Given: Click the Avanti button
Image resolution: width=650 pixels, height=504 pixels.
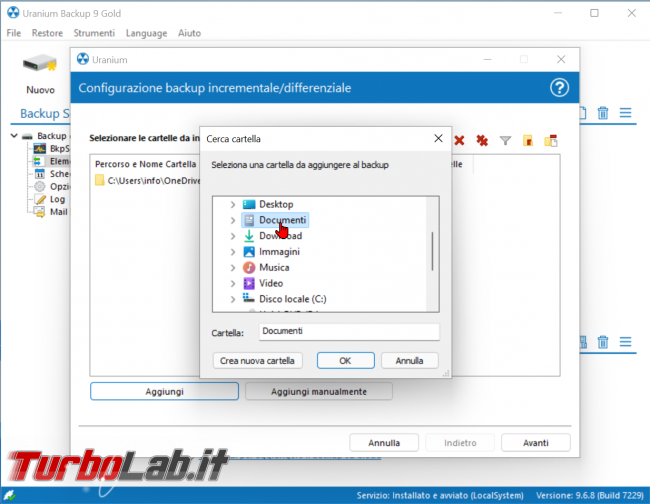Looking at the screenshot, I should coord(536,443).
